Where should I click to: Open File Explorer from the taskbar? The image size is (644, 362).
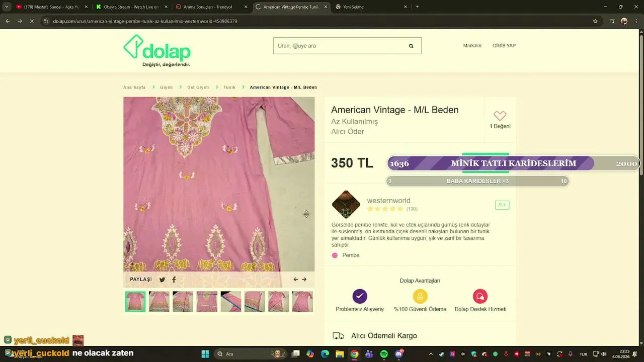click(x=340, y=354)
